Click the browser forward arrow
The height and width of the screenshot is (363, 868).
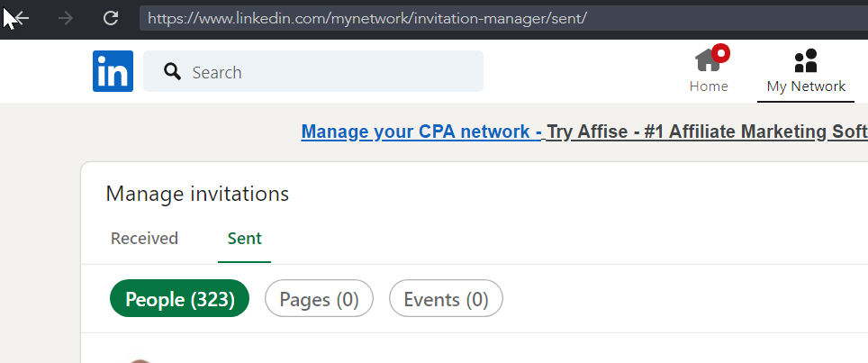point(65,18)
